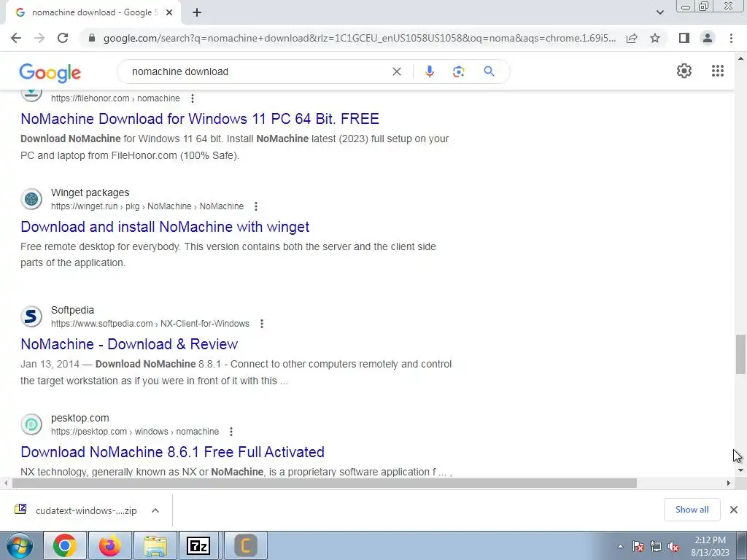The image size is (747, 560).
Task: Open Download NoMachine 8.6.1 Free Full Activated
Action: click(172, 452)
